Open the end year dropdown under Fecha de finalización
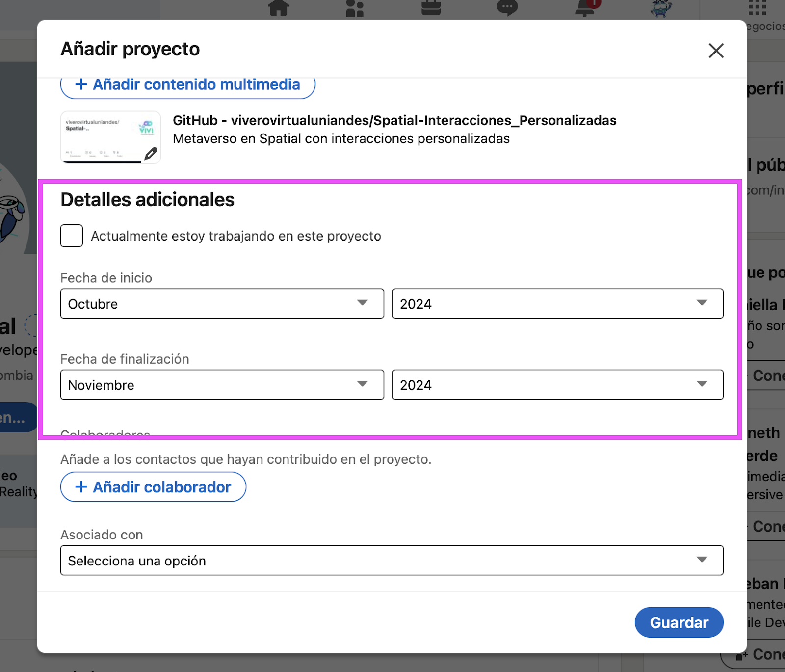 (x=557, y=385)
